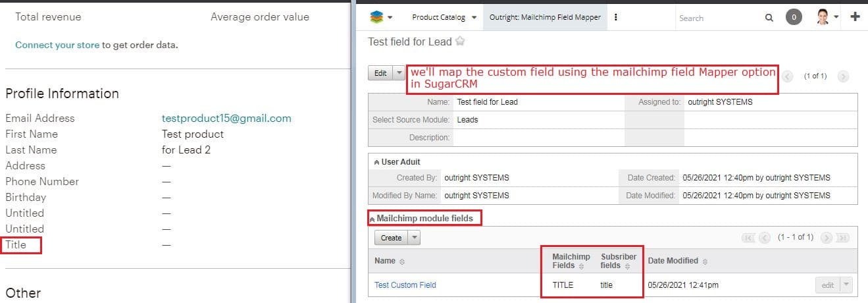
Task: Sort subpanel by Name column
Action: (x=390, y=261)
